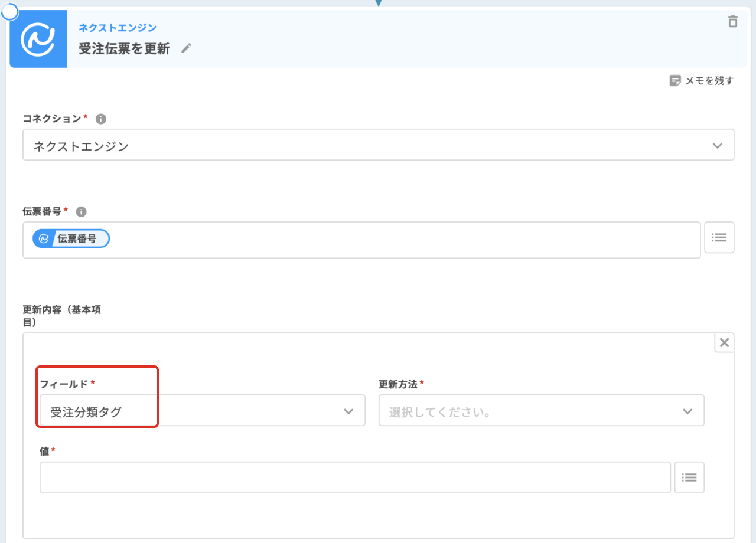Click the chevron arrow of コネクション select
Screen dimensions: 756x543
(x=717, y=146)
